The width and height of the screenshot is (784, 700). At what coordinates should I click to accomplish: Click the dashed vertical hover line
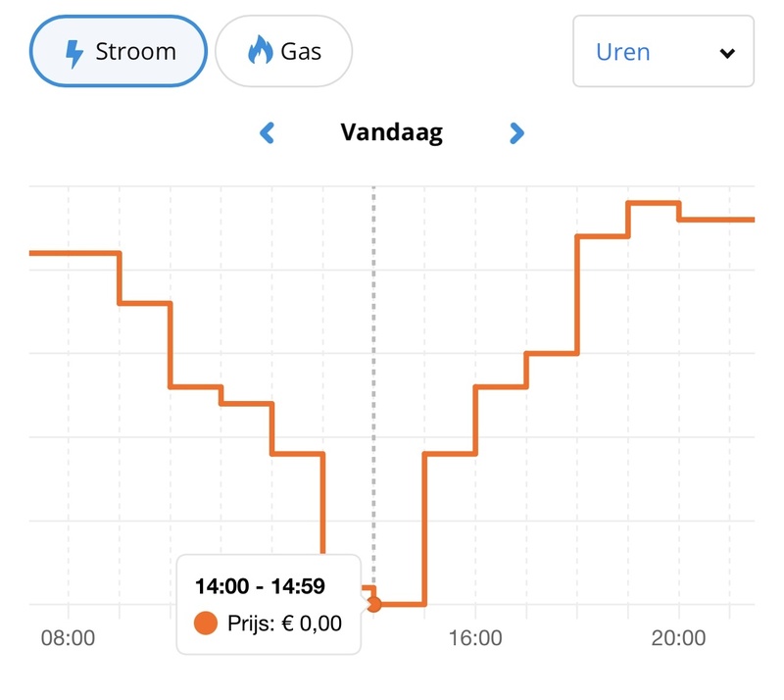373,392
